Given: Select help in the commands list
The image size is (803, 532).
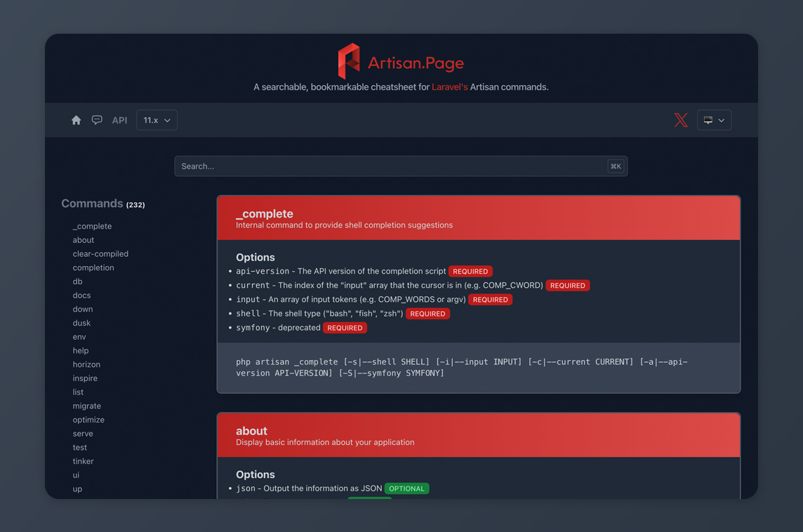Looking at the screenshot, I should 81,351.
